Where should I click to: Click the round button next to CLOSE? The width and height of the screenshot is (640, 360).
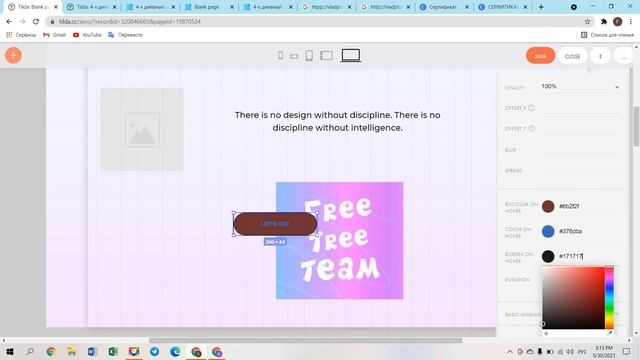point(600,56)
